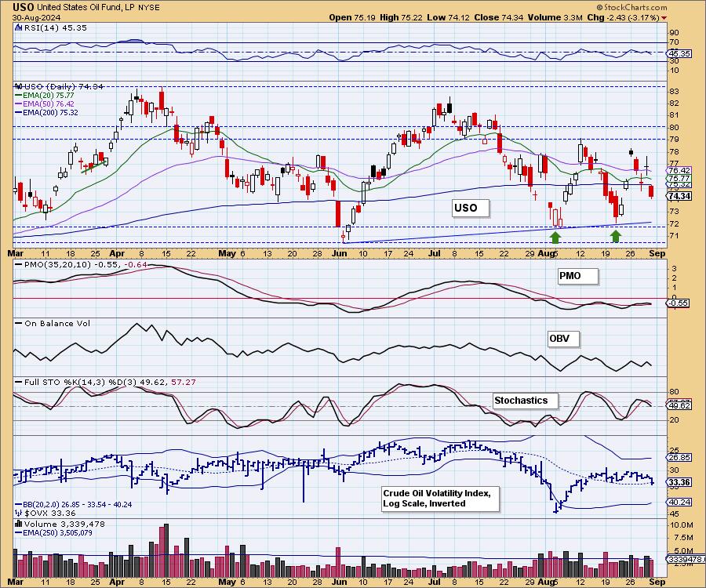The image size is (706, 588).
Task: Click the 49.62 stochastics value tag
Action: coord(679,406)
